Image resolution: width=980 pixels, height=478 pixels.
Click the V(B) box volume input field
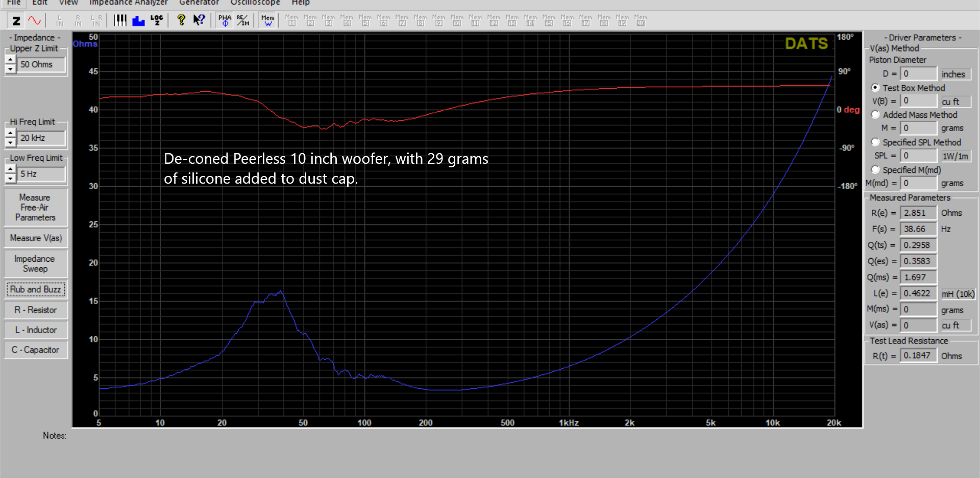[x=919, y=101]
